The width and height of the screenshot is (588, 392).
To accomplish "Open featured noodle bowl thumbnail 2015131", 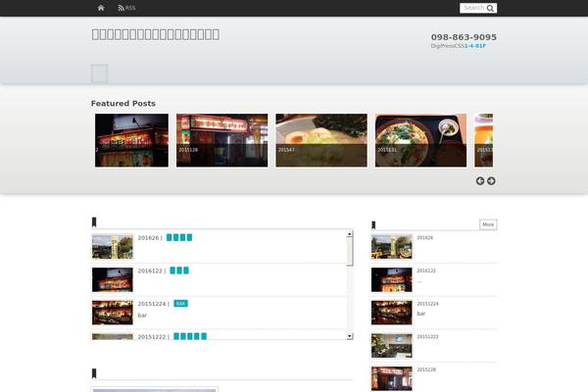I will tap(420, 140).
